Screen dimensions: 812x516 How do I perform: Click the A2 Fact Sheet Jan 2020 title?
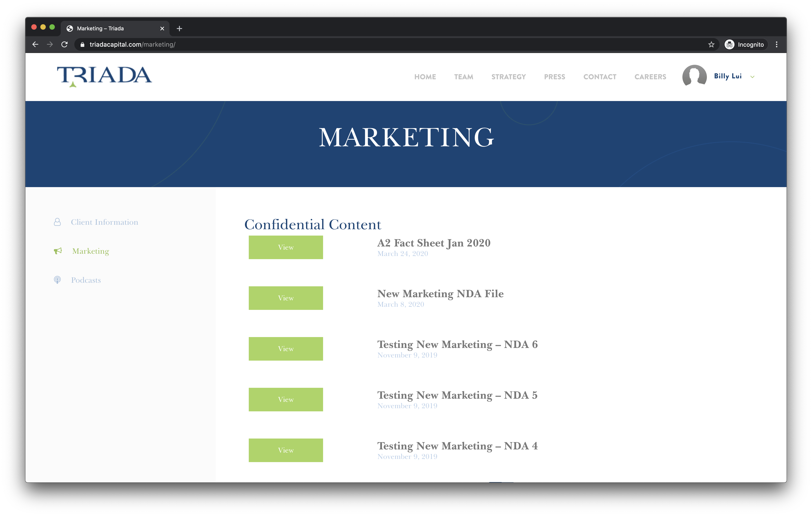click(434, 243)
